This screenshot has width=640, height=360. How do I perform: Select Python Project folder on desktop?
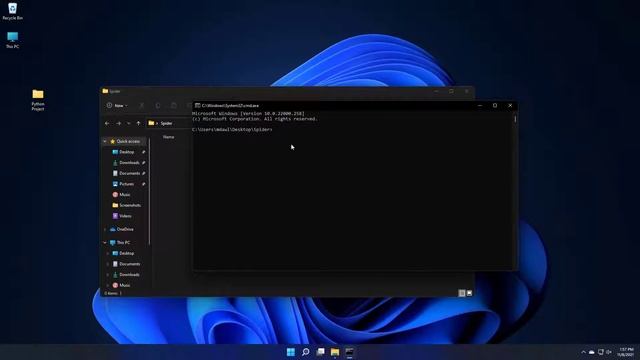coord(38,100)
